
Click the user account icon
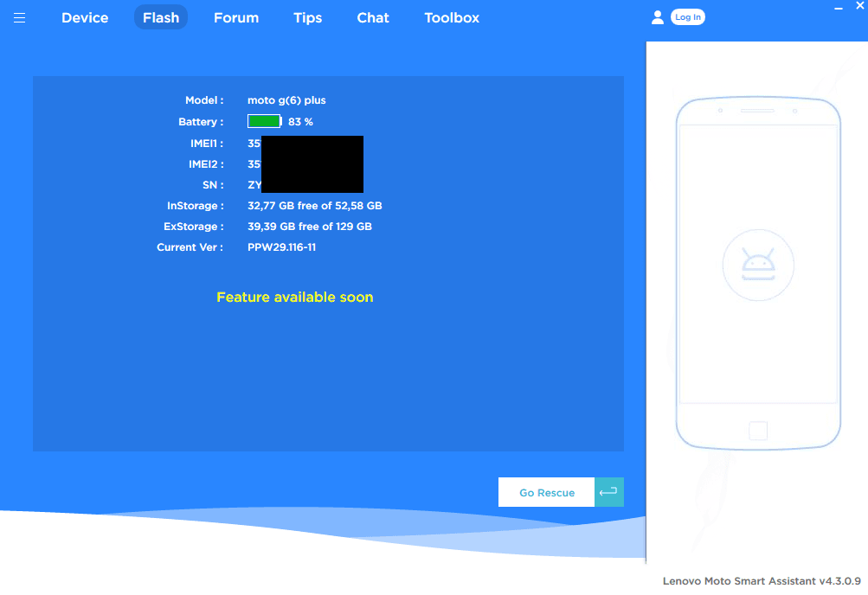click(657, 17)
